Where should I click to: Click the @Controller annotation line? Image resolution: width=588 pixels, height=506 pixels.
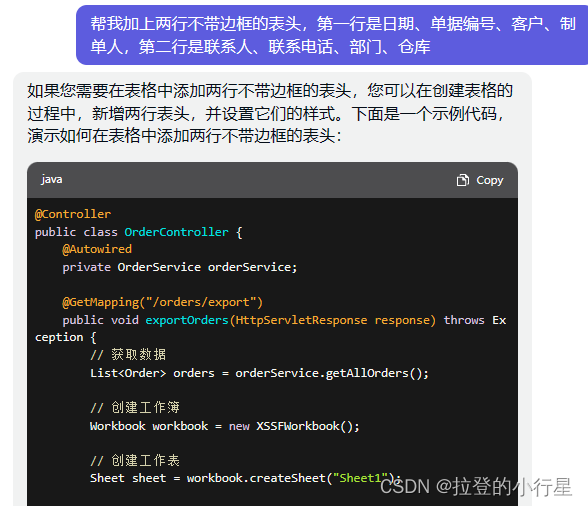[73, 214]
